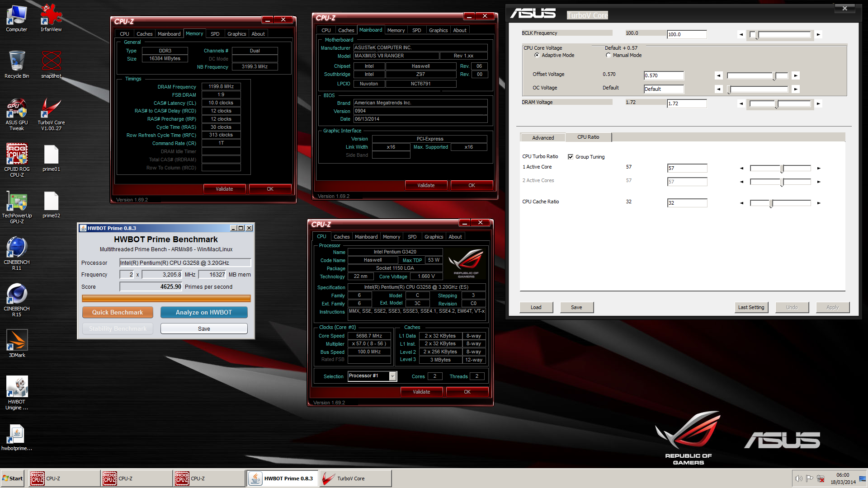The width and height of the screenshot is (868, 488).
Task: Launch HWBOT Unigine shortcut
Action: [17, 393]
